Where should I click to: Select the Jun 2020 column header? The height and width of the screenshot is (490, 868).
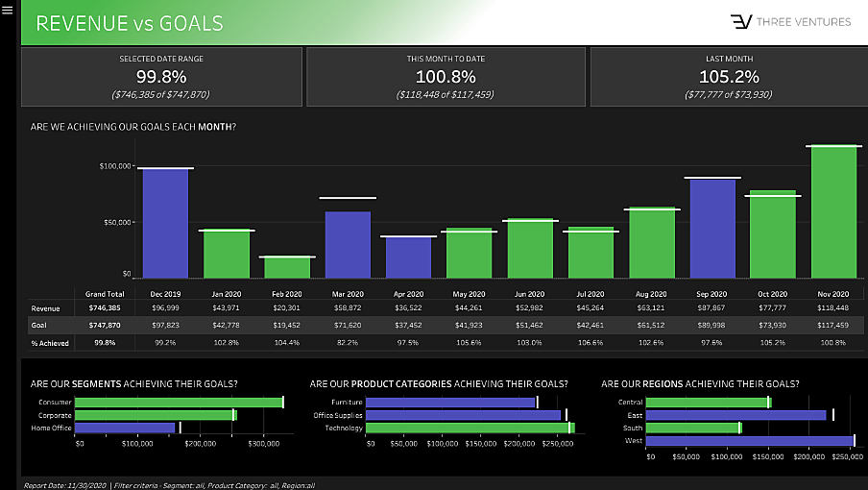[x=529, y=294]
